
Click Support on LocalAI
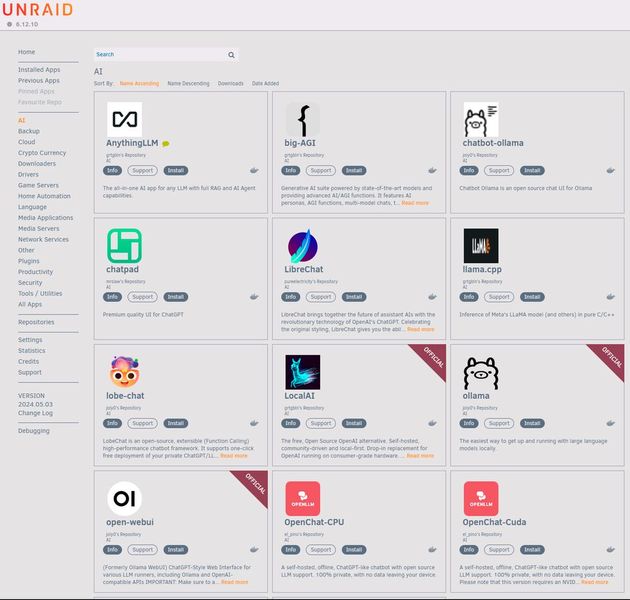[321, 423]
